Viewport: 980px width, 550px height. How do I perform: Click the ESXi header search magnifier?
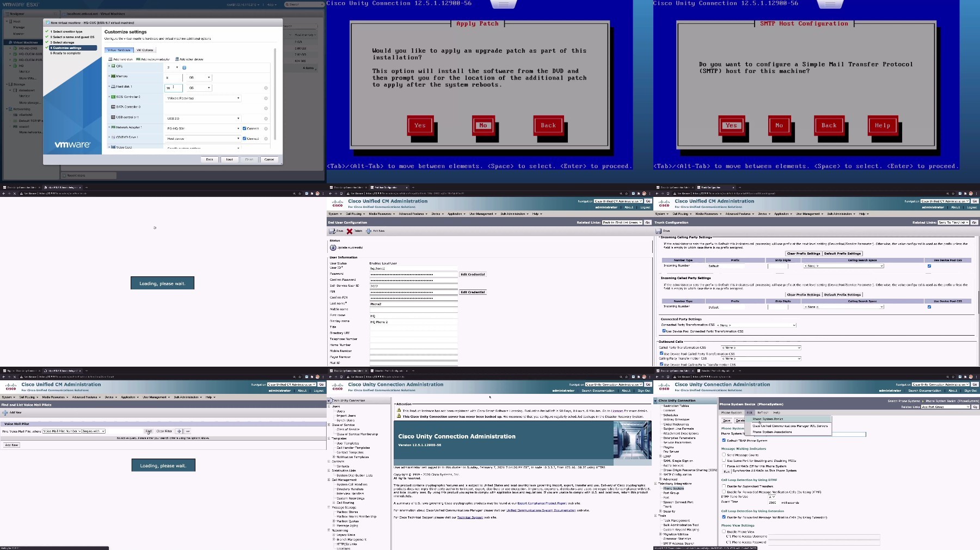tap(287, 4)
